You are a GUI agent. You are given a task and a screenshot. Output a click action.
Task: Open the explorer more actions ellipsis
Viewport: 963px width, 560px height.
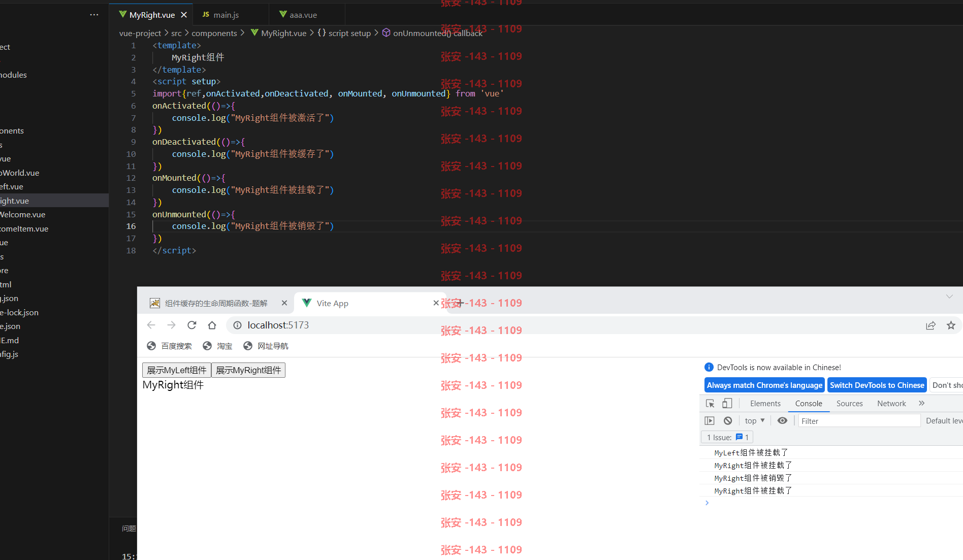tap(94, 15)
